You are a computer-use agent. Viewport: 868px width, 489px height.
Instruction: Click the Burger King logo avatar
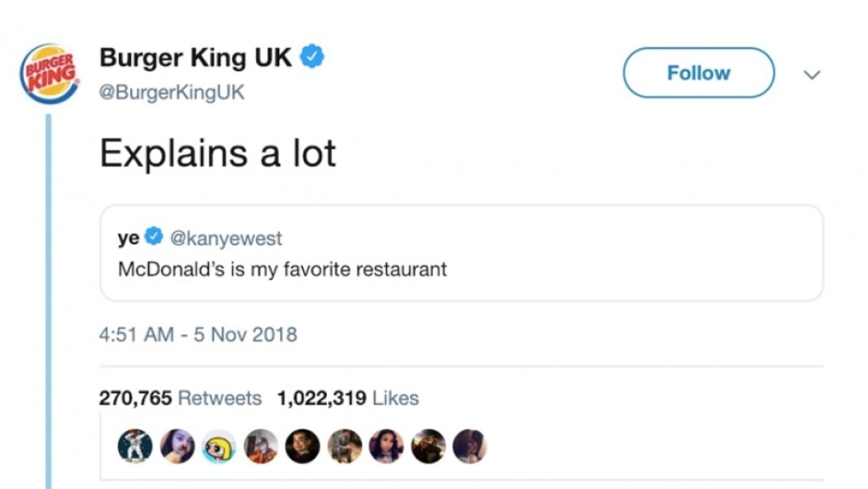tap(49, 74)
